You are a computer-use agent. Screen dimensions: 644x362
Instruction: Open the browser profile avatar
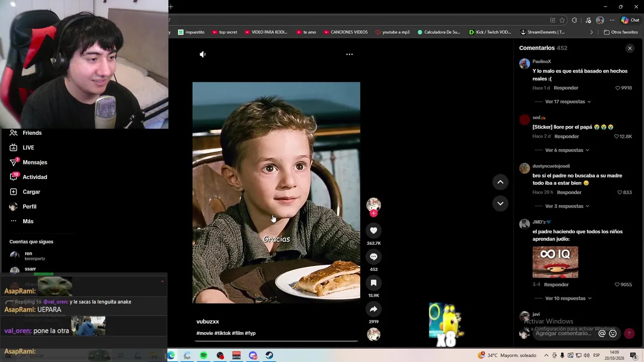[x=600, y=20]
